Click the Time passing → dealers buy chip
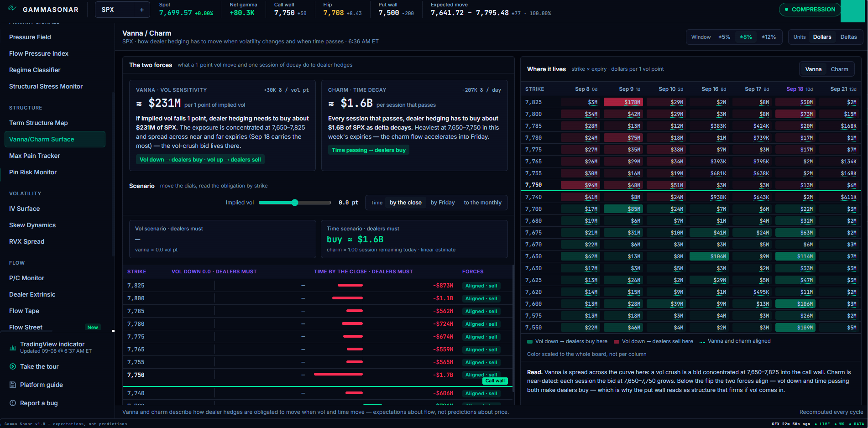Screen dimensions: 868x428 [x=369, y=150]
